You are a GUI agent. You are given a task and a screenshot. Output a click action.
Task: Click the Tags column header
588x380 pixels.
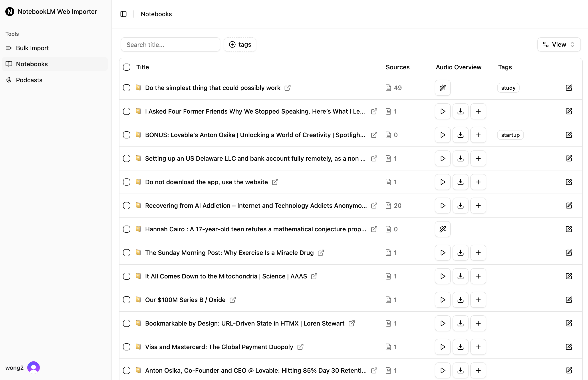pos(505,67)
